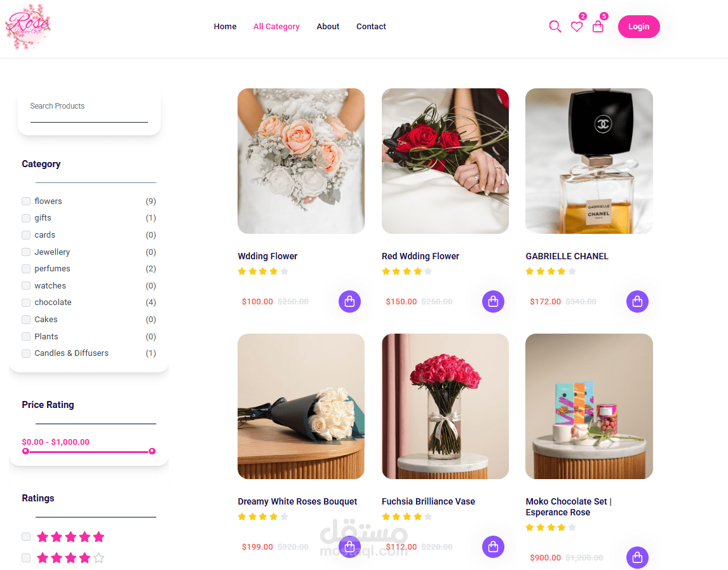Add Fuchsia Brilliance Vase to cart

pyautogui.click(x=493, y=546)
